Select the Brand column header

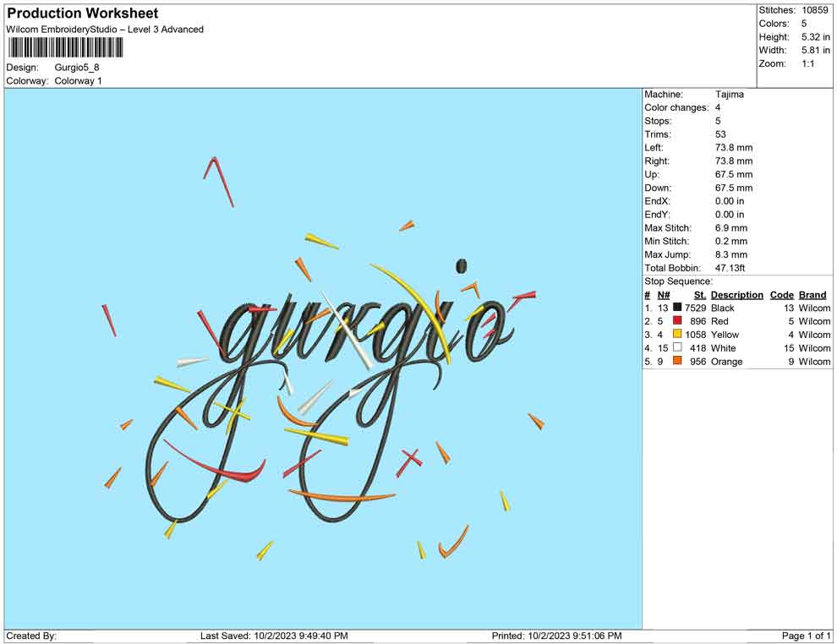coord(812,294)
